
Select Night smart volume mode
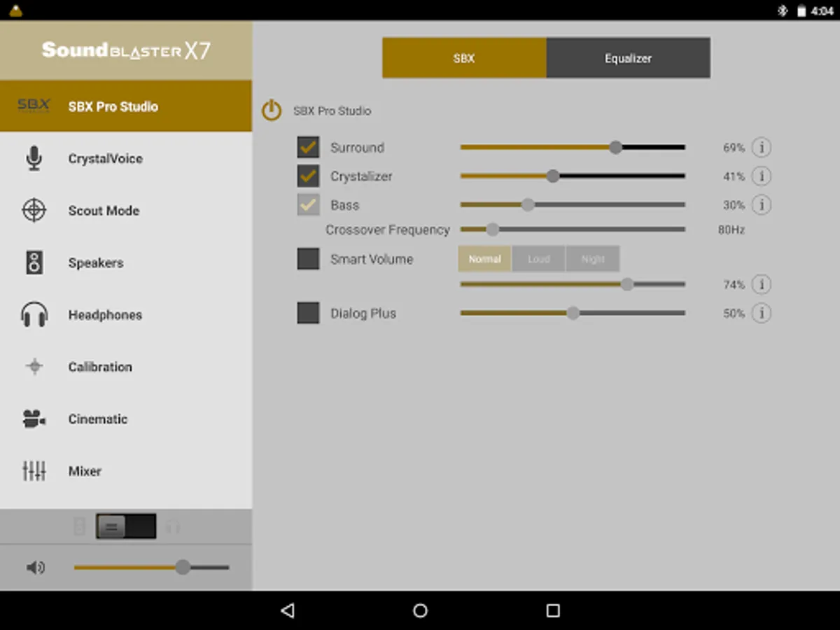click(x=593, y=259)
